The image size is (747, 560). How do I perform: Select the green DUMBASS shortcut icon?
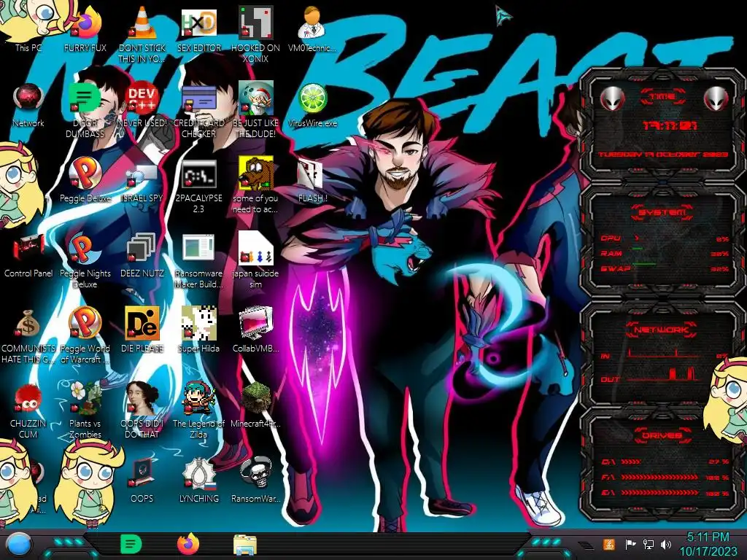pyautogui.click(x=85, y=111)
